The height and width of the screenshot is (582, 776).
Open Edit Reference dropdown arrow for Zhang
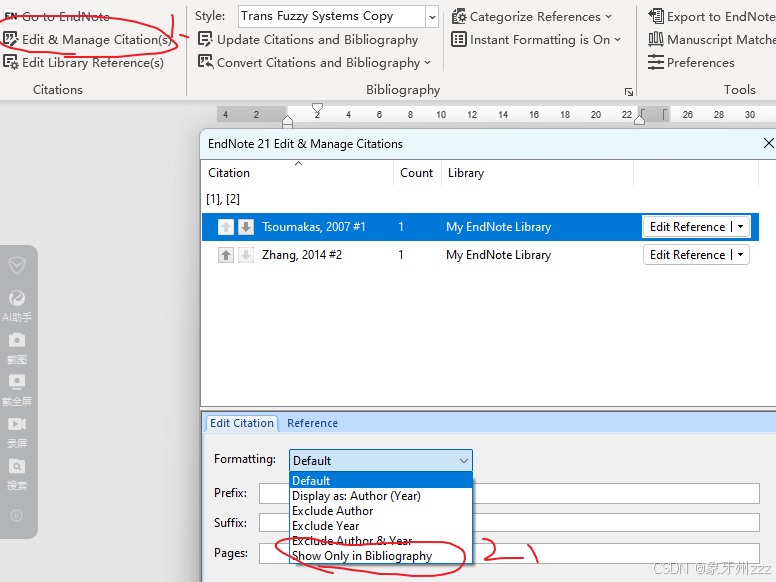tap(740, 255)
